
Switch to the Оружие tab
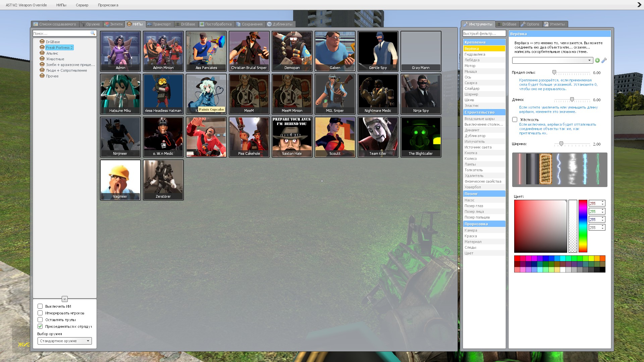coord(91,24)
